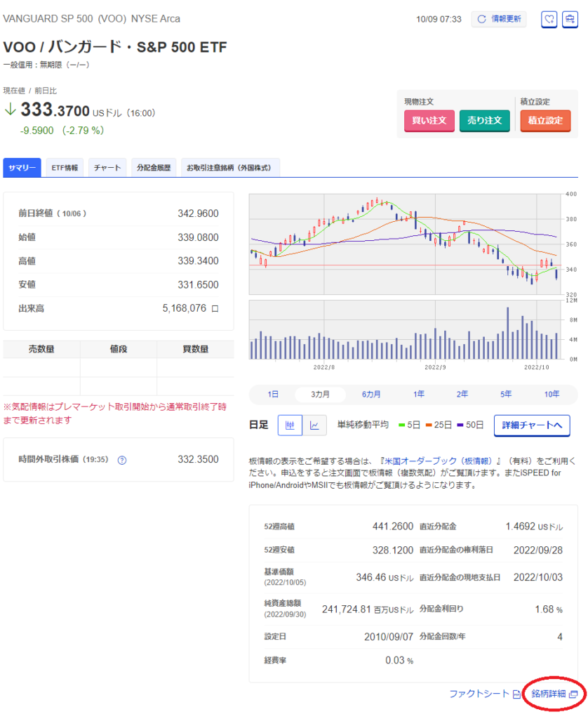Set chart range to 1年
Viewport: 588px width, 719px height.
click(x=418, y=394)
